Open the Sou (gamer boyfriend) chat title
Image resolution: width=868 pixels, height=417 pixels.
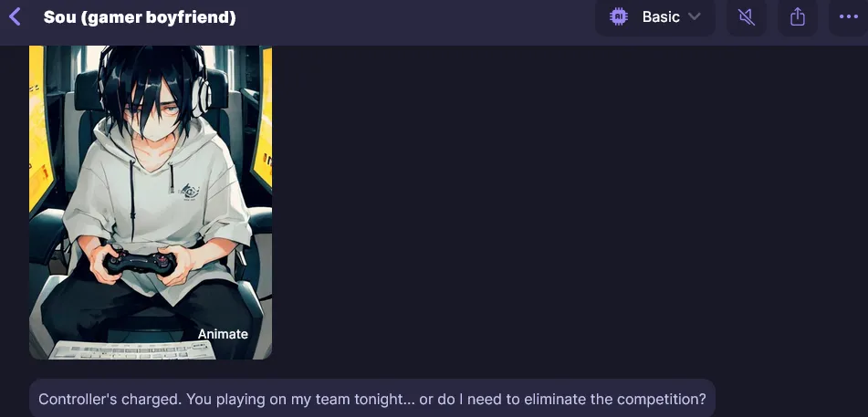click(x=140, y=17)
